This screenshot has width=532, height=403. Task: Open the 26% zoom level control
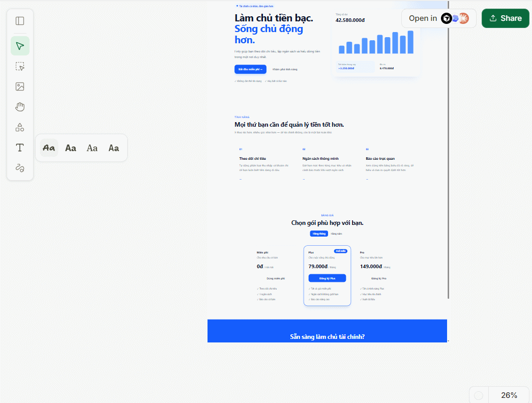pos(509,395)
